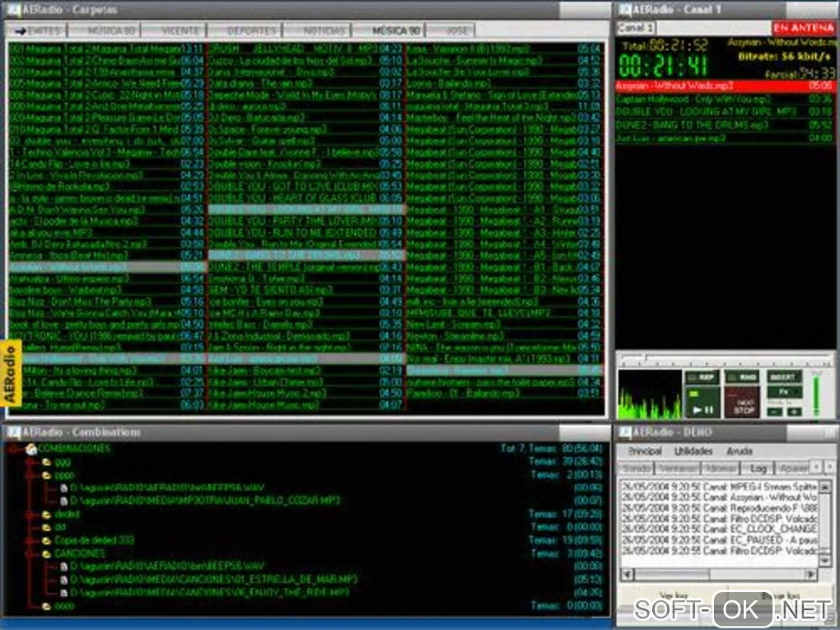Click the plus button under Fx
Screen dimensions: 840x630
point(794,412)
